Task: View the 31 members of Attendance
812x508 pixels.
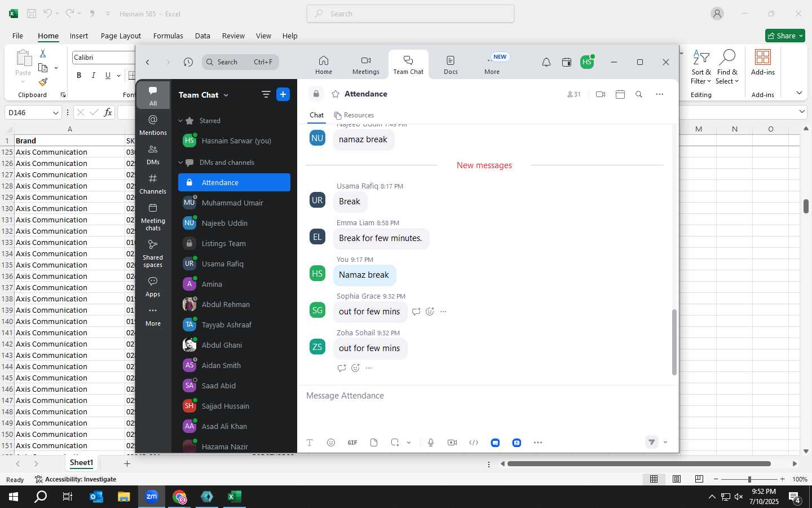Action: (x=573, y=94)
